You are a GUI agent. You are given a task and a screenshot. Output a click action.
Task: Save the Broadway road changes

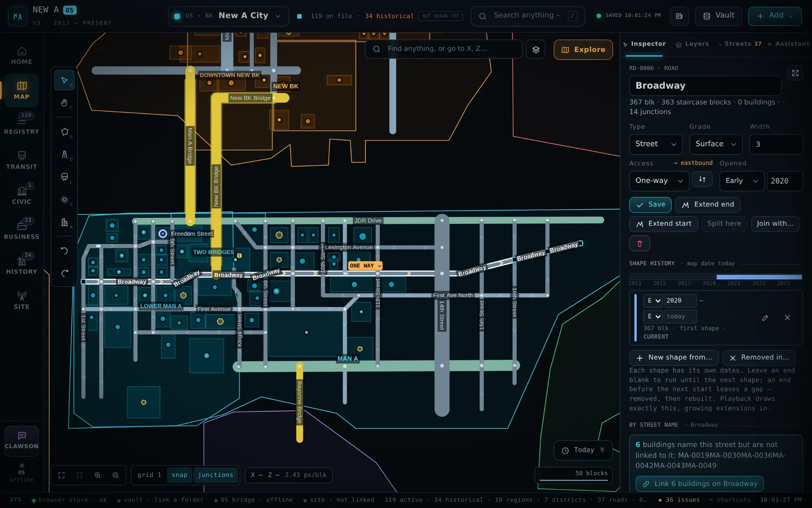click(650, 205)
